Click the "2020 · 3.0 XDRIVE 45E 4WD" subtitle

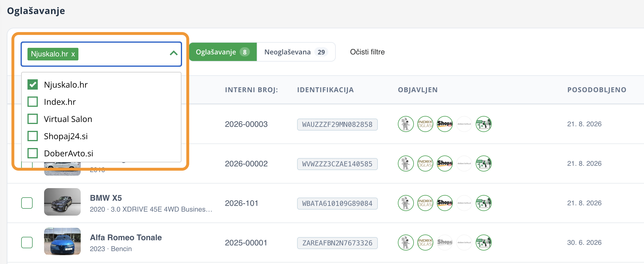point(151,209)
